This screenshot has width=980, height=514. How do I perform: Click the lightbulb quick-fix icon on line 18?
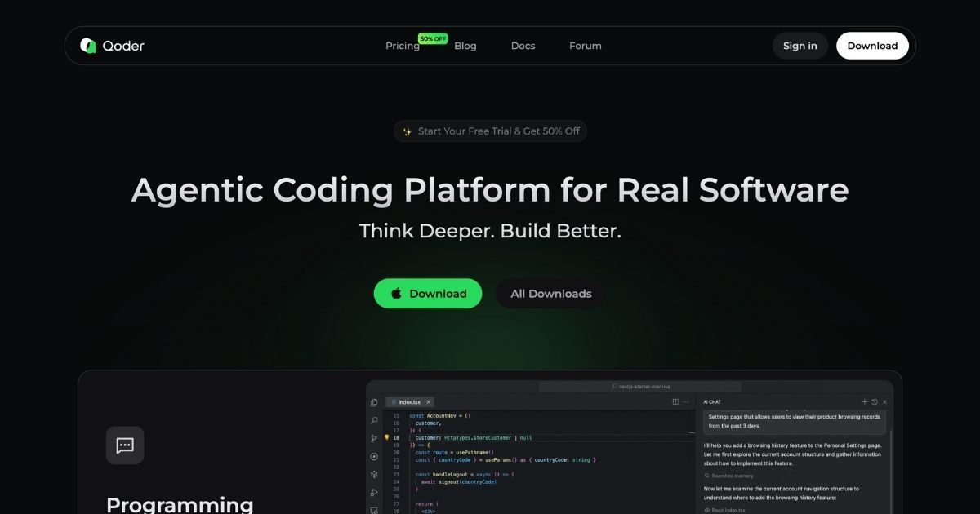pos(387,437)
